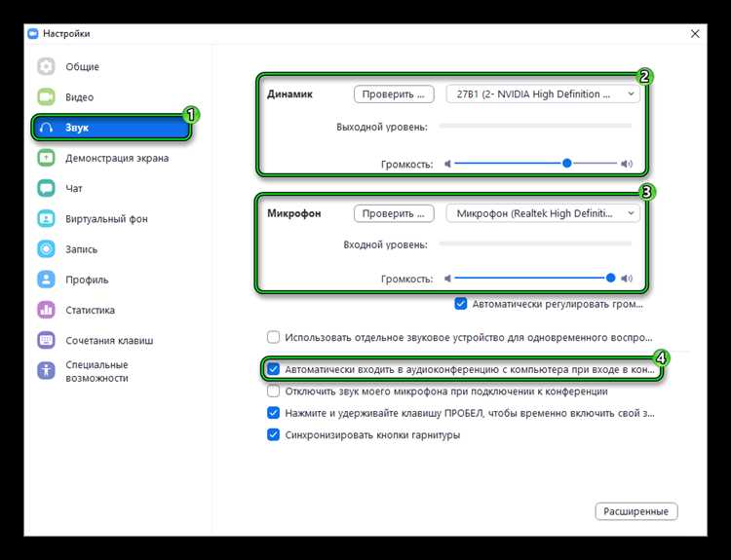The height and width of the screenshot is (560, 731).
Task: Click the recording icon beside Запись
Action: point(46,249)
